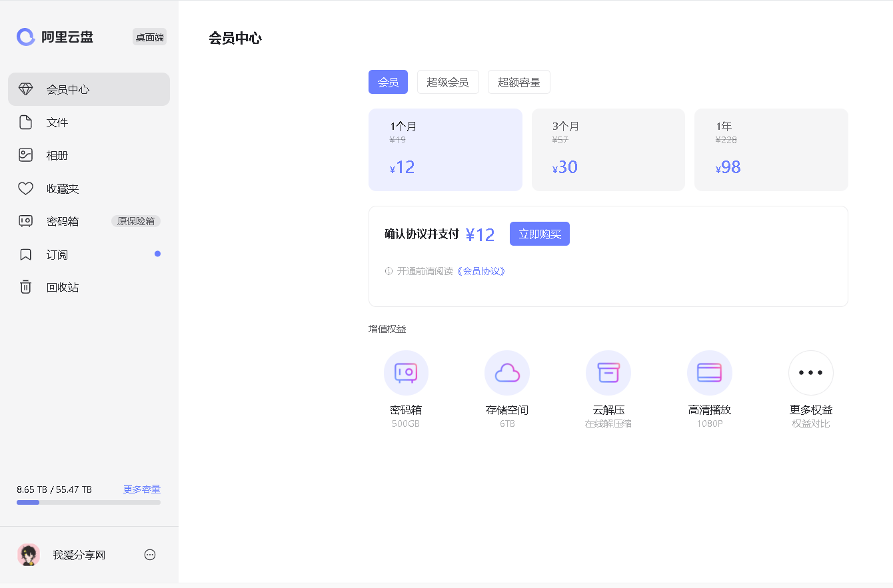Viewport: 893px width, 588px height.
Task: Click the username 我爱分享网
Action: click(x=79, y=555)
